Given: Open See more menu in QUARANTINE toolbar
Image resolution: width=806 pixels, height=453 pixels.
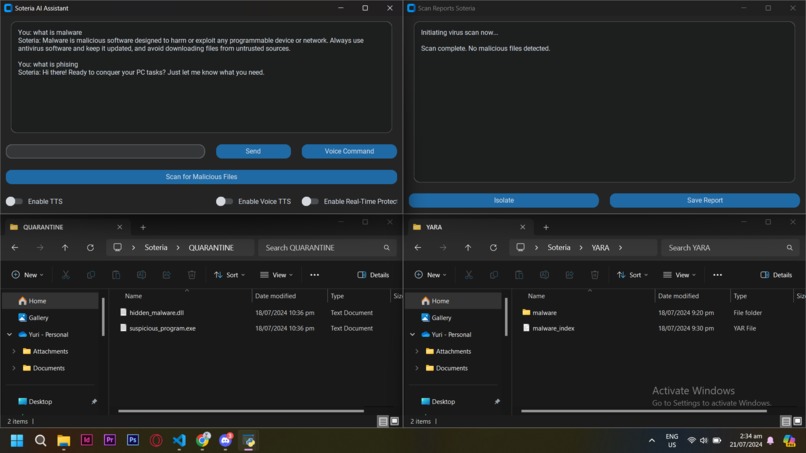Looking at the screenshot, I should pos(315,275).
